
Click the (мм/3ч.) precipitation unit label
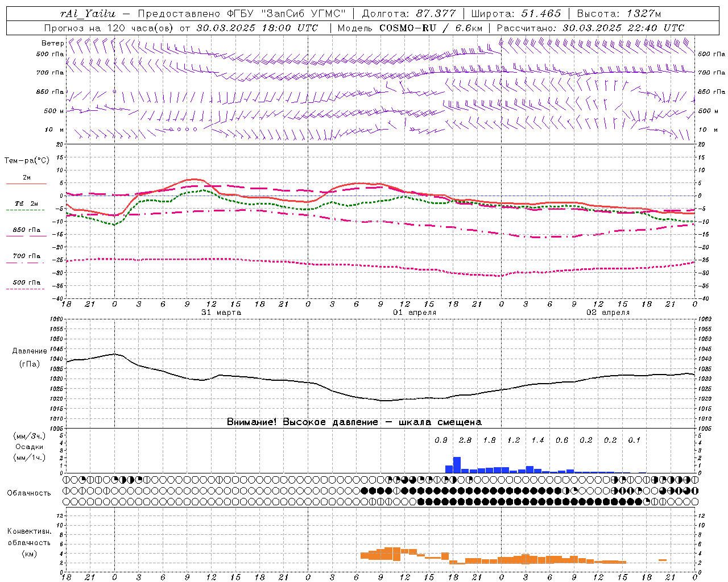click(29, 436)
